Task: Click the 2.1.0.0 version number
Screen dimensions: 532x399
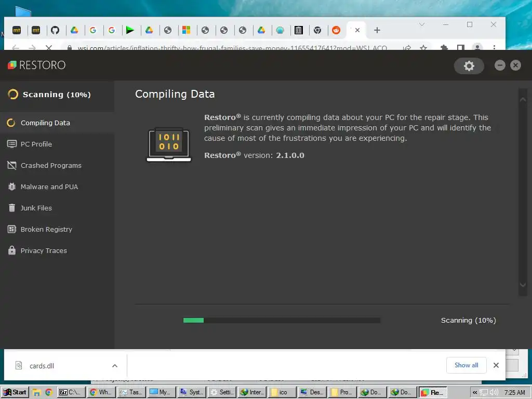Action: [x=290, y=155]
